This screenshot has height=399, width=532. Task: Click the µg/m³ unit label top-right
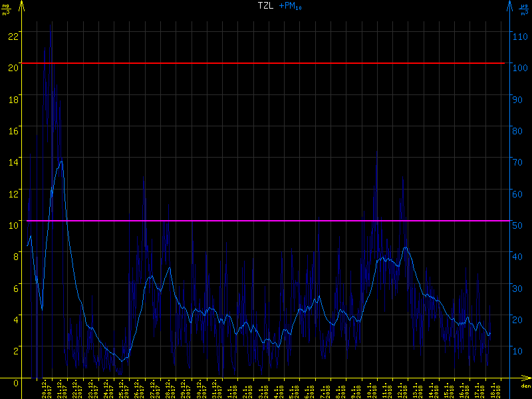524,9
